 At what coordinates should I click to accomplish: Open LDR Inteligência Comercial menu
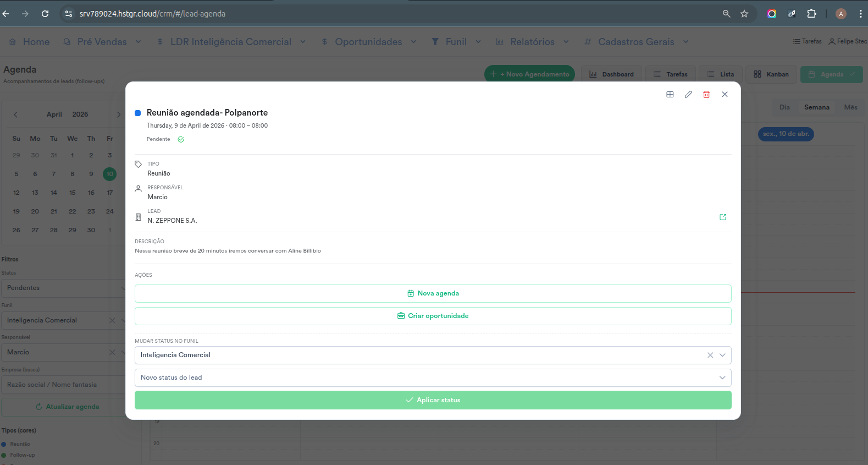[x=231, y=42]
